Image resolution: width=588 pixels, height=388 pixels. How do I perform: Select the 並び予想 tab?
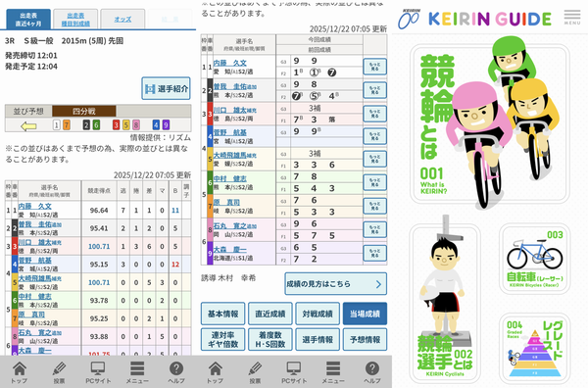[28, 111]
